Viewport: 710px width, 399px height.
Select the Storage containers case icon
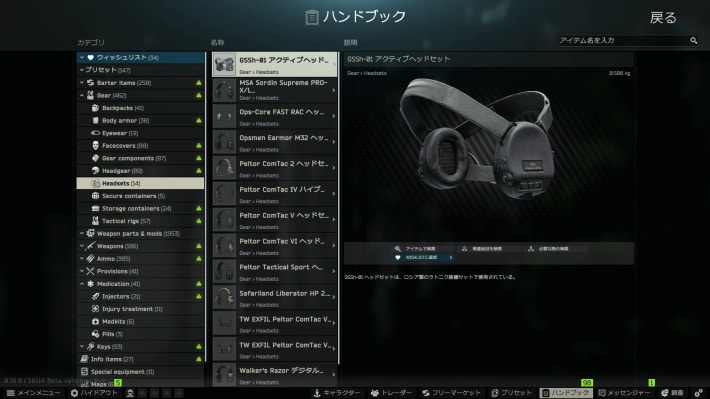(x=95, y=208)
